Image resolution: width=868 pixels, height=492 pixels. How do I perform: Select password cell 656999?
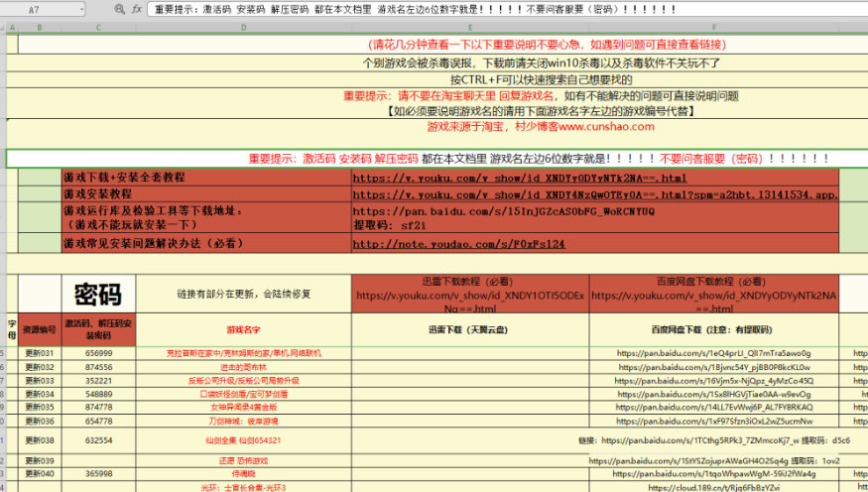(x=98, y=353)
